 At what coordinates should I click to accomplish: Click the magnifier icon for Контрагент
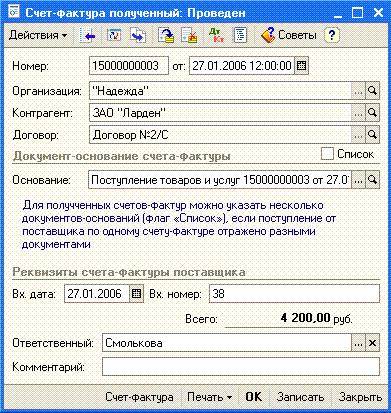(x=372, y=113)
